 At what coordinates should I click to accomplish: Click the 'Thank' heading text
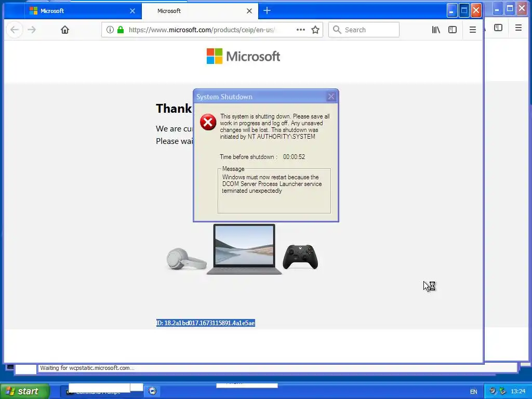click(x=174, y=109)
